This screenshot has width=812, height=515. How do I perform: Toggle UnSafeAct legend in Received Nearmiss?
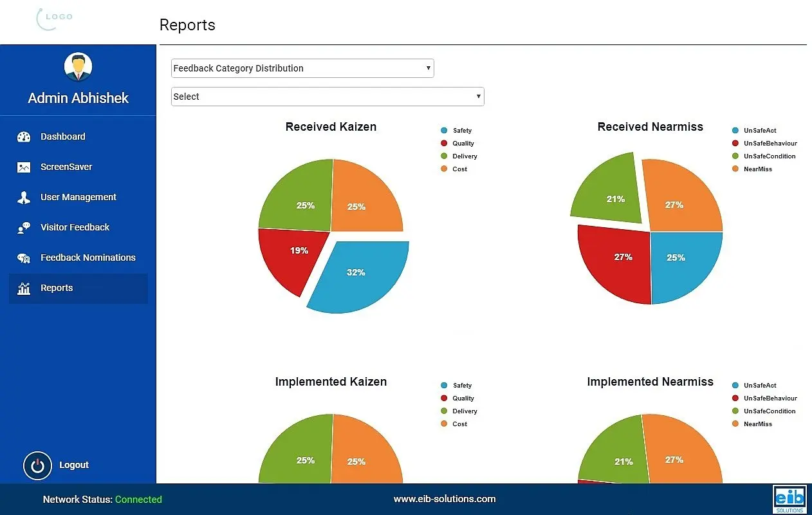click(754, 131)
